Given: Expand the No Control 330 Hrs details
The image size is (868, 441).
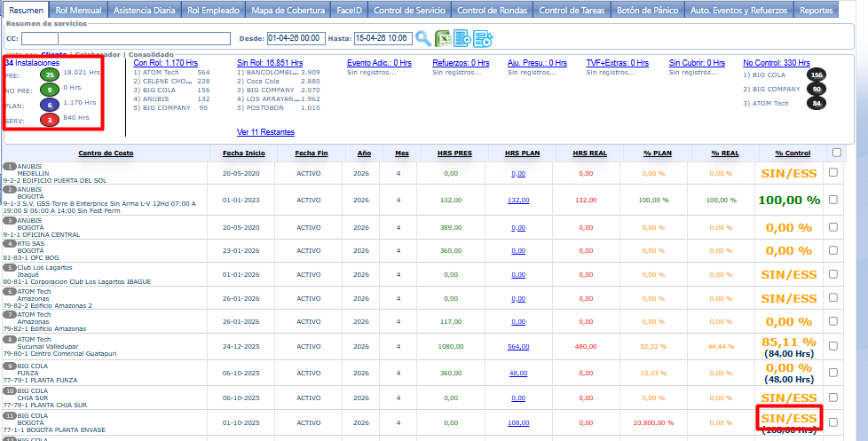Looking at the screenshot, I should click(x=776, y=63).
